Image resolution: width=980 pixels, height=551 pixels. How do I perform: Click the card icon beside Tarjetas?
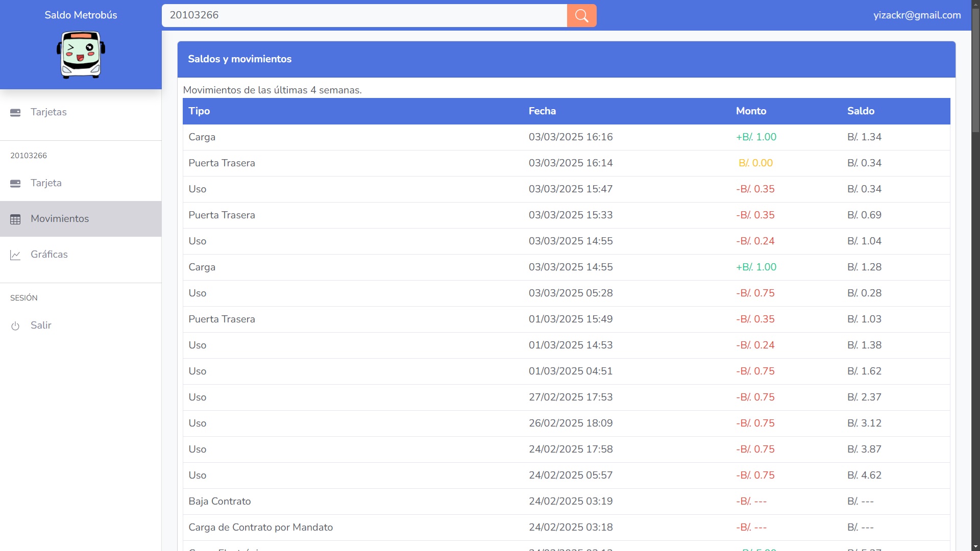[x=15, y=112]
